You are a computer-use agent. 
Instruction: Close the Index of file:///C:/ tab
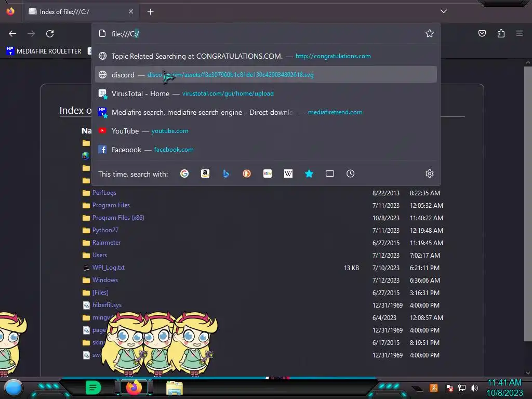[131, 11]
